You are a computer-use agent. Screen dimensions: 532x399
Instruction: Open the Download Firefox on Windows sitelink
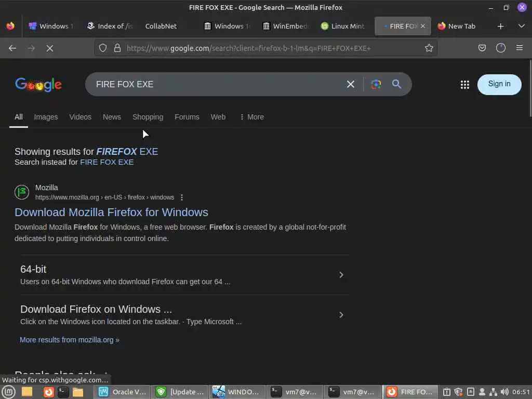point(96,310)
